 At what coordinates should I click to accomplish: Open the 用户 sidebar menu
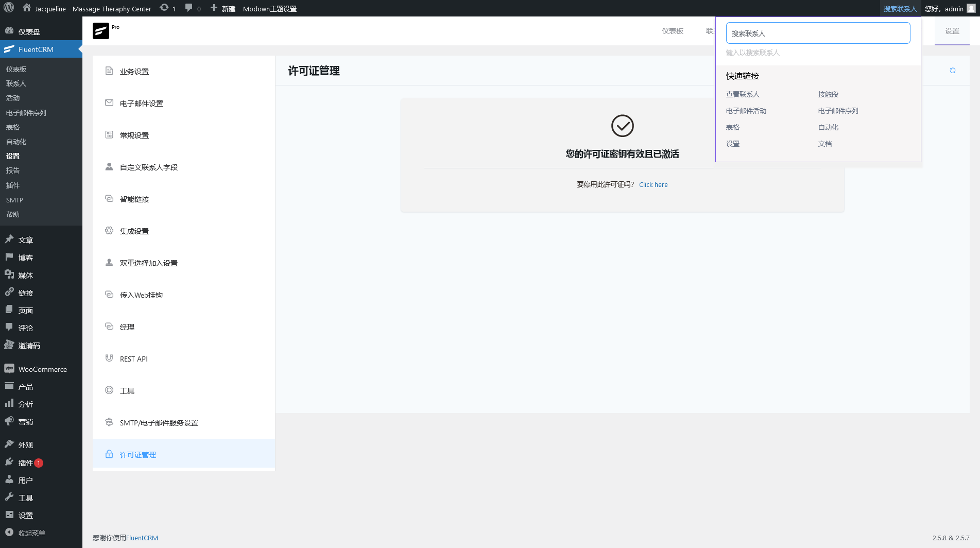tap(41, 480)
